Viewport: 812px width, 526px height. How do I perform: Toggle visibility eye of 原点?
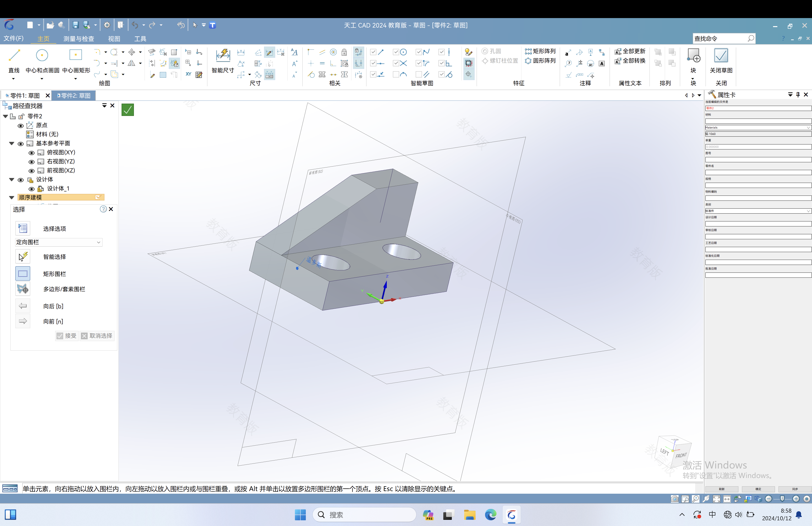20,126
